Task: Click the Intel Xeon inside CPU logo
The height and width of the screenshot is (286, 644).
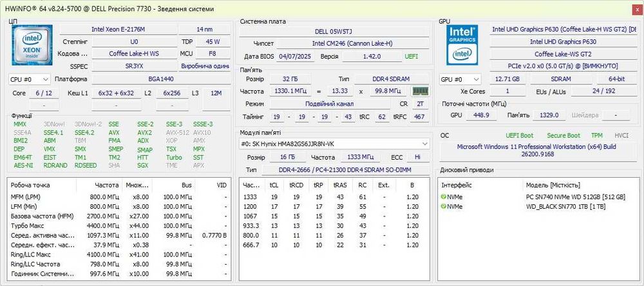Action: tap(32, 45)
